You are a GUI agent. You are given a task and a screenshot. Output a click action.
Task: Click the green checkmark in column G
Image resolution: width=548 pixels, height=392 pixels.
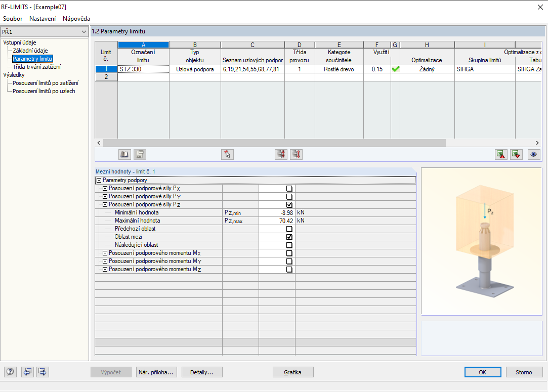click(x=395, y=69)
